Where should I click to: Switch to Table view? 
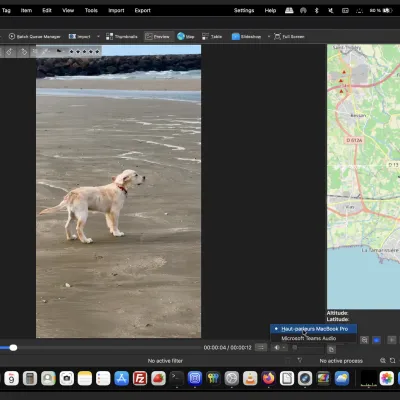(x=212, y=37)
